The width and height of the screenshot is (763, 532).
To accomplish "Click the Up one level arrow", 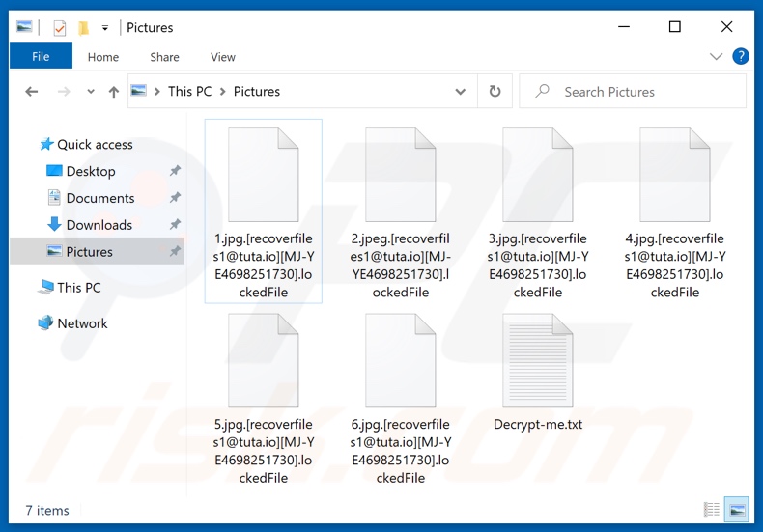I will click(114, 92).
